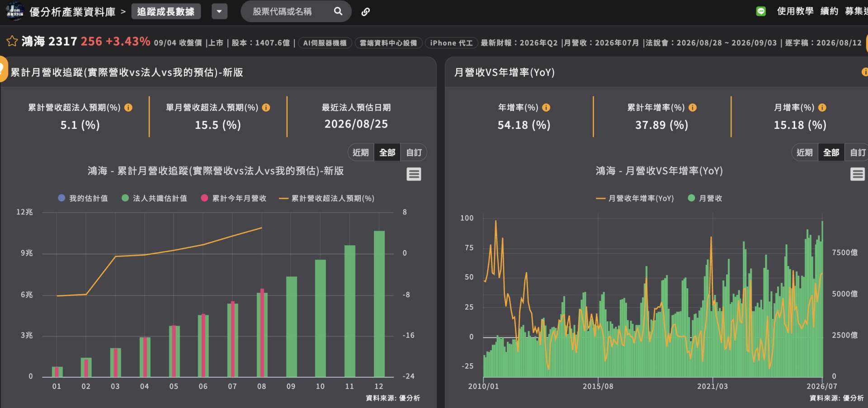This screenshot has width=868, height=408.
Task: Toggle 月營收 legend series
Action: coord(705,198)
